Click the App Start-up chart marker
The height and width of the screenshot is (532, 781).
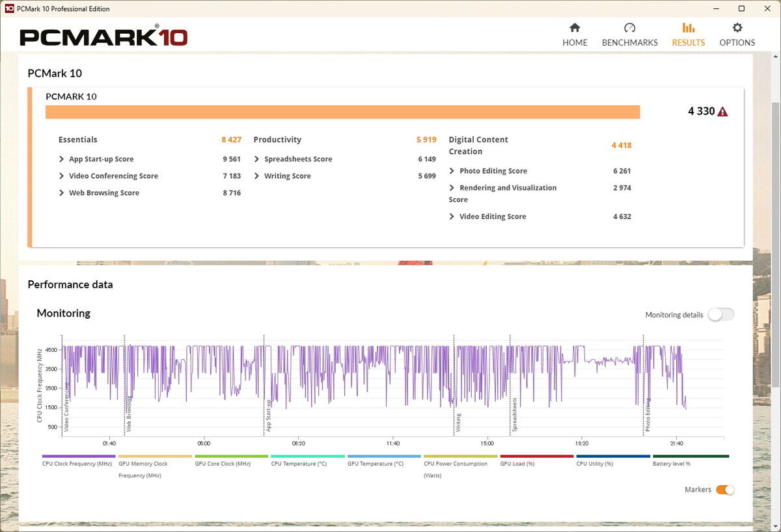pos(269,416)
